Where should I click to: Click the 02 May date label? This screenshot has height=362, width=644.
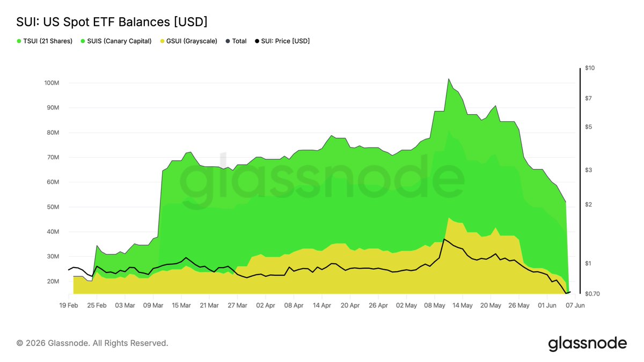406,305
